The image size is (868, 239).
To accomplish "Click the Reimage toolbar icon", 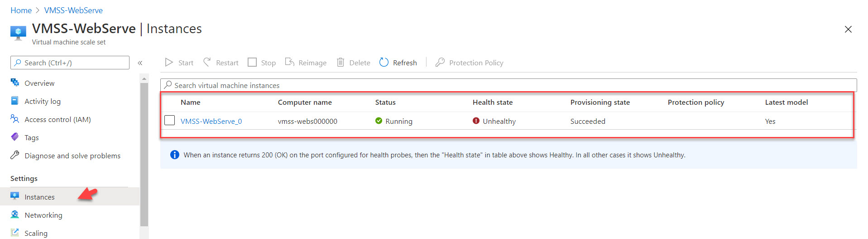I will (x=290, y=62).
